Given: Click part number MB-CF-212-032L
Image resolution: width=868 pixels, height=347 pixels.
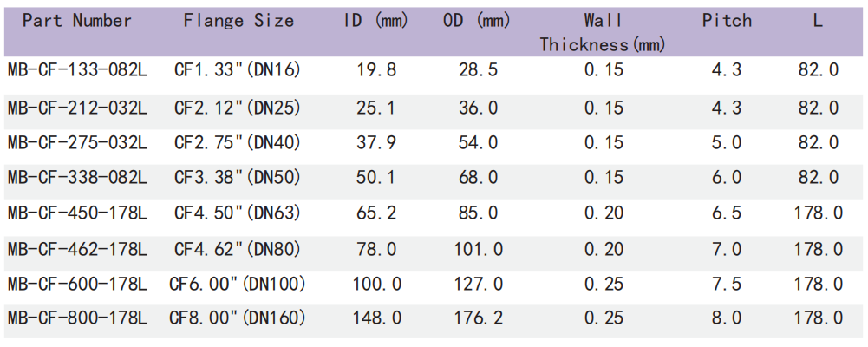Looking at the screenshot, I should point(77,108).
